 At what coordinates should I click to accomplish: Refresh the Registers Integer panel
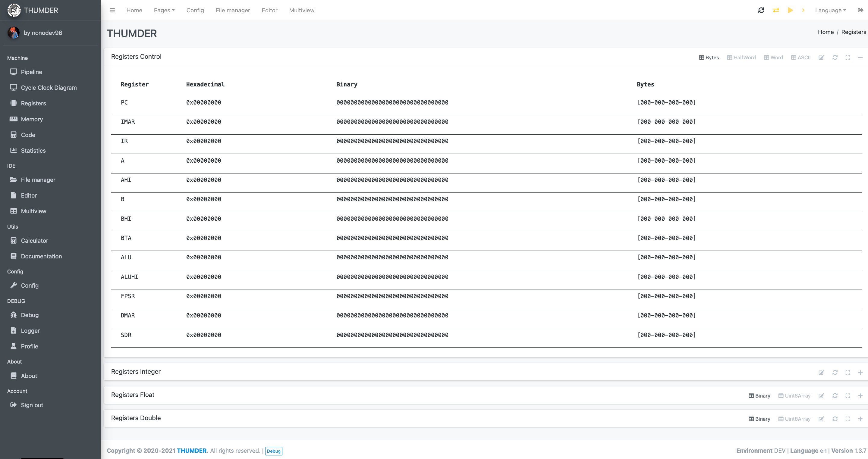pos(835,373)
